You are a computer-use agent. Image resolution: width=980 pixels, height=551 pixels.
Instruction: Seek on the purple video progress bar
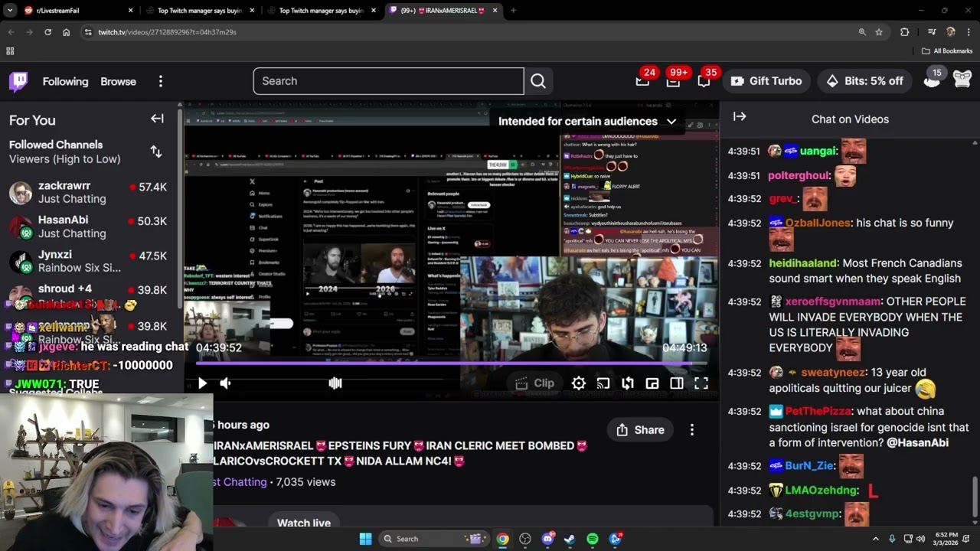click(x=452, y=363)
